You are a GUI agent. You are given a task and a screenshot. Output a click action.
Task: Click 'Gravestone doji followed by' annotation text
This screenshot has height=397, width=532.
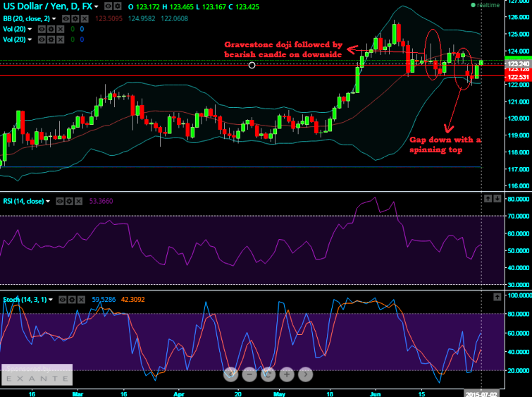click(x=283, y=44)
